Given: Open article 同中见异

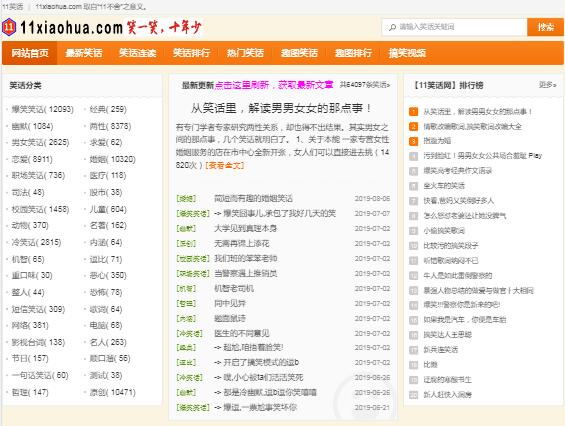Looking at the screenshot, I should (x=230, y=303).
